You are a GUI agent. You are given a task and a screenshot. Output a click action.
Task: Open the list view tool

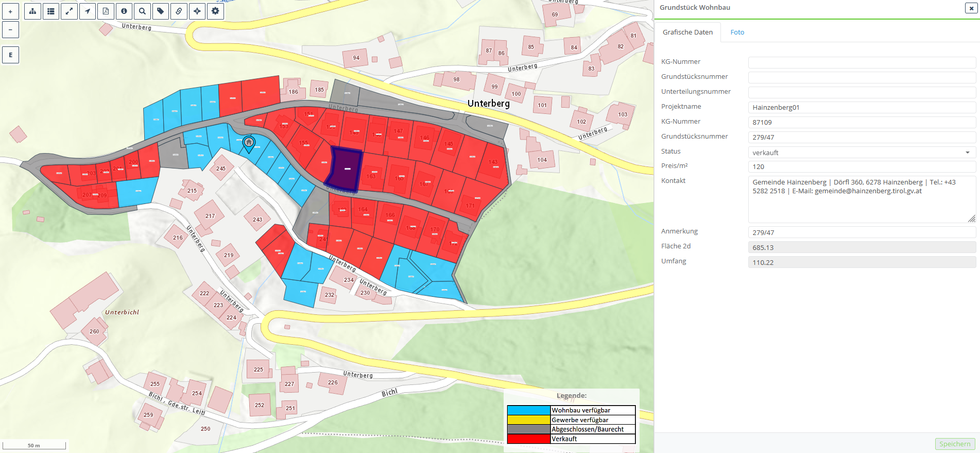[x=51, y=11]
